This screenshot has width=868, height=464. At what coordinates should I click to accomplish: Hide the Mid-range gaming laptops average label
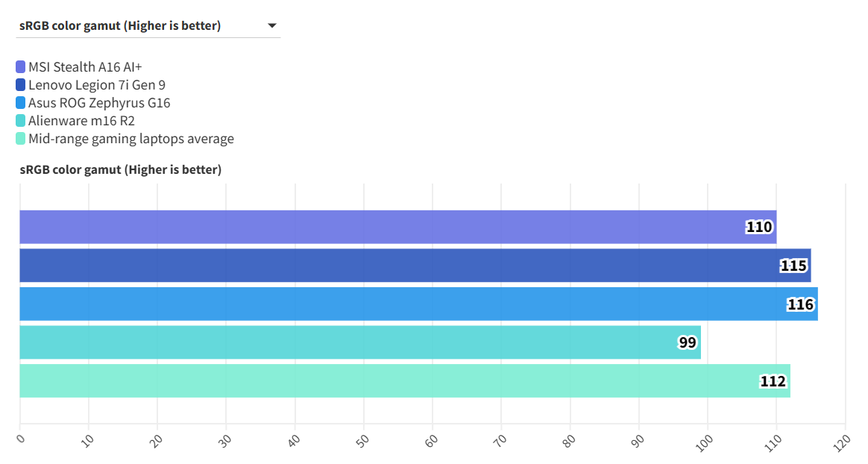[131, 139]
